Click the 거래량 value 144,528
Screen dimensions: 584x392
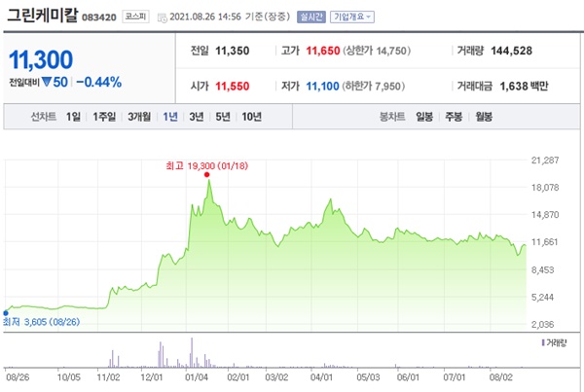tap(511, 51)
